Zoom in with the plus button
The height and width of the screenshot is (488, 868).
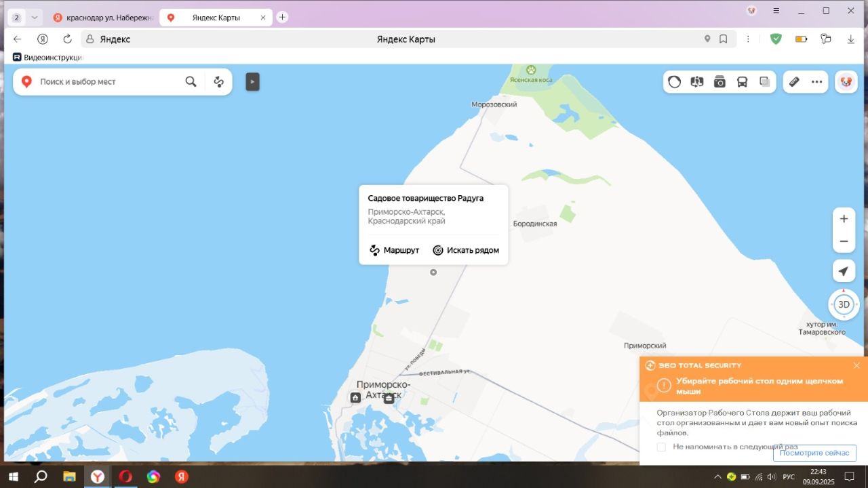[844, 219]
